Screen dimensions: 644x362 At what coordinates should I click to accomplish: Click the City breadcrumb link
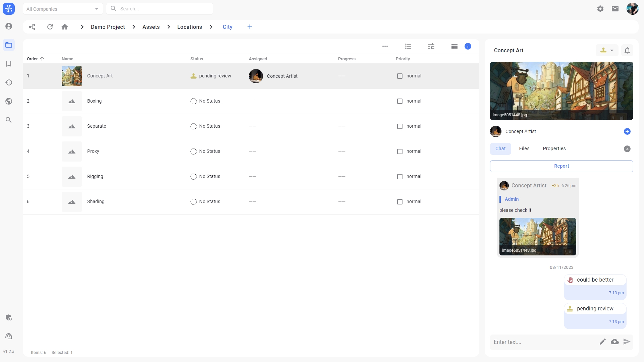click(x=227, y=27)
